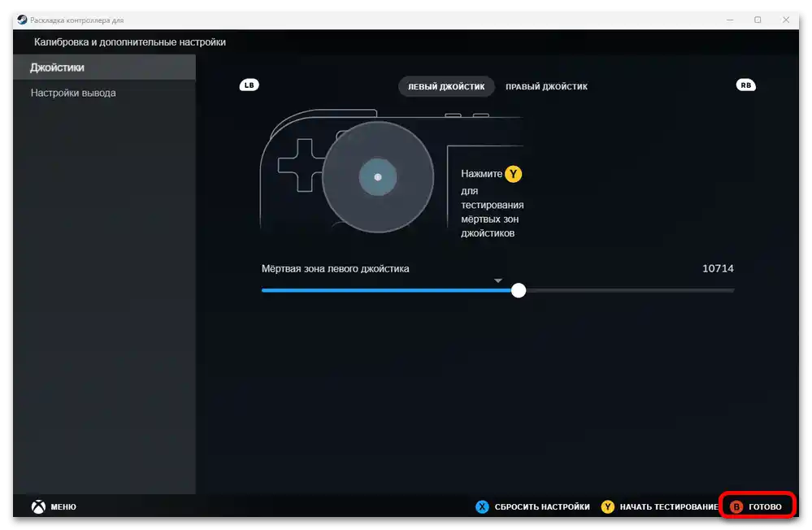Click the Мёртвая зона левого джойстика label
812x530 pixels.
[335, 268]
